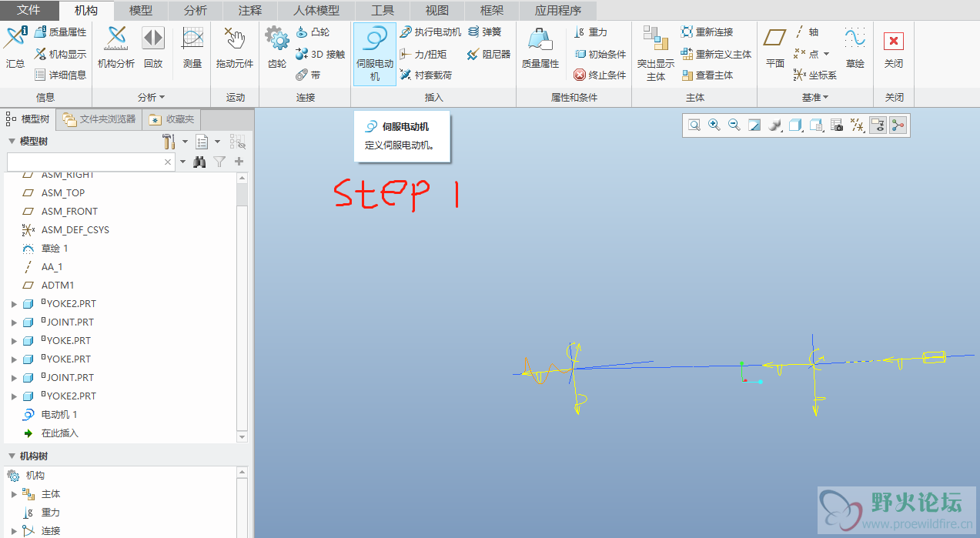Viewport: 980px width, 538px height.
Task: Switch to the 注释 ribbon tab
Action: (x=249, y=11)
